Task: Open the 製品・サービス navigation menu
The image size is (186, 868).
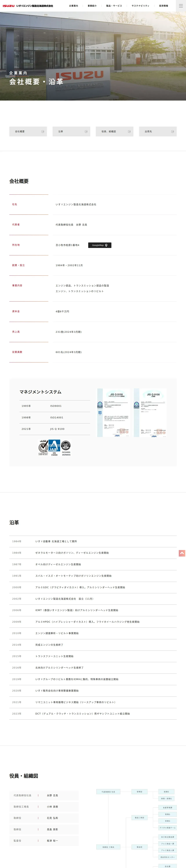Action: [114, 6]
